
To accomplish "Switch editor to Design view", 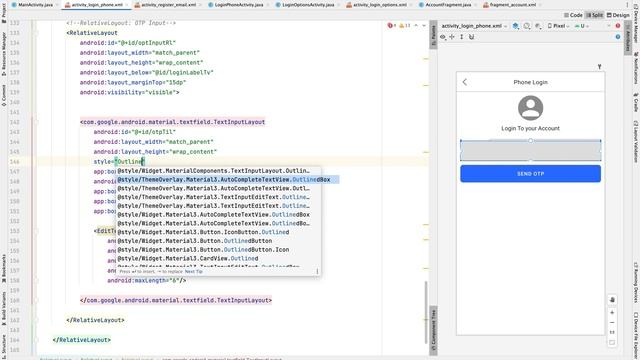I will tap(618, 15).
